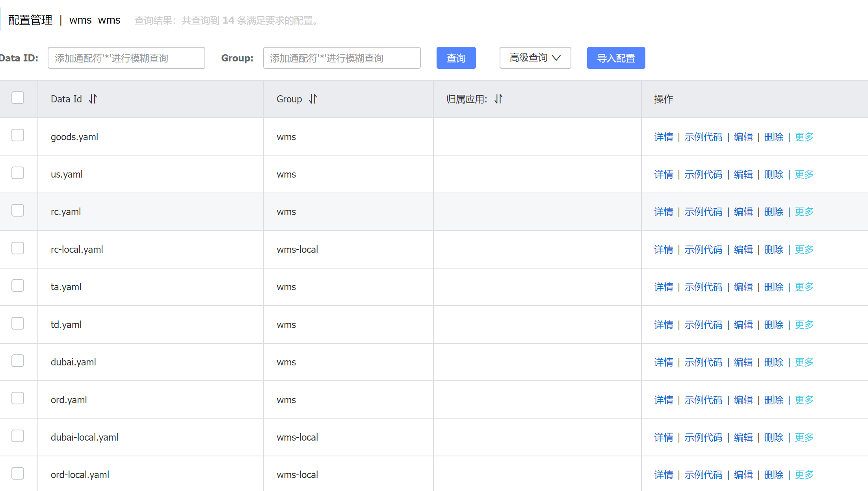Open 详情 for td.yaml

664,325
